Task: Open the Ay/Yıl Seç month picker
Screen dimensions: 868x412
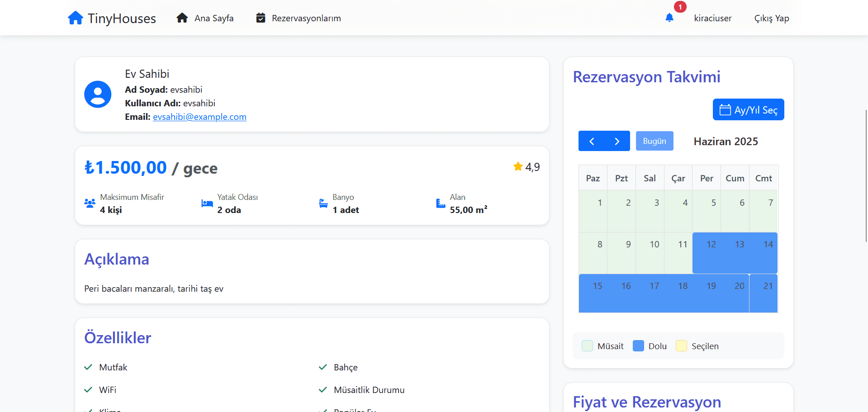Action: click(x=749, y=109)
